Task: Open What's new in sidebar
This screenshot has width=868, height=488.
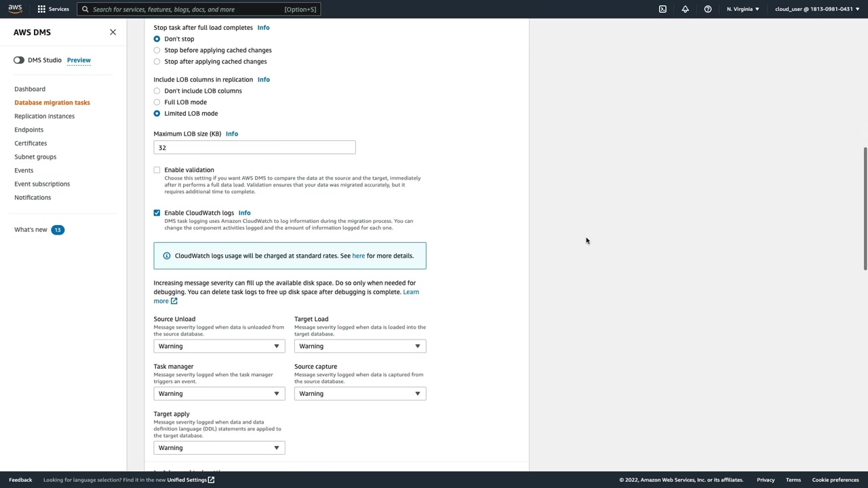Action: [x=31, y=230]
